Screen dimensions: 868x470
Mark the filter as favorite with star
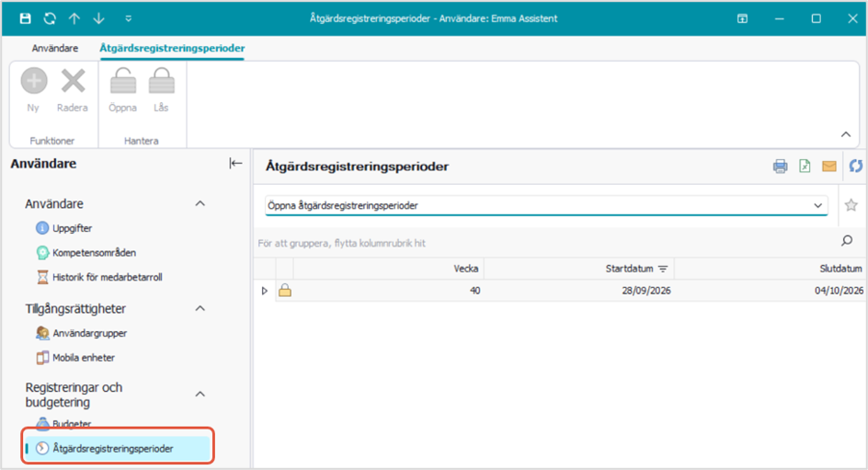851,205
